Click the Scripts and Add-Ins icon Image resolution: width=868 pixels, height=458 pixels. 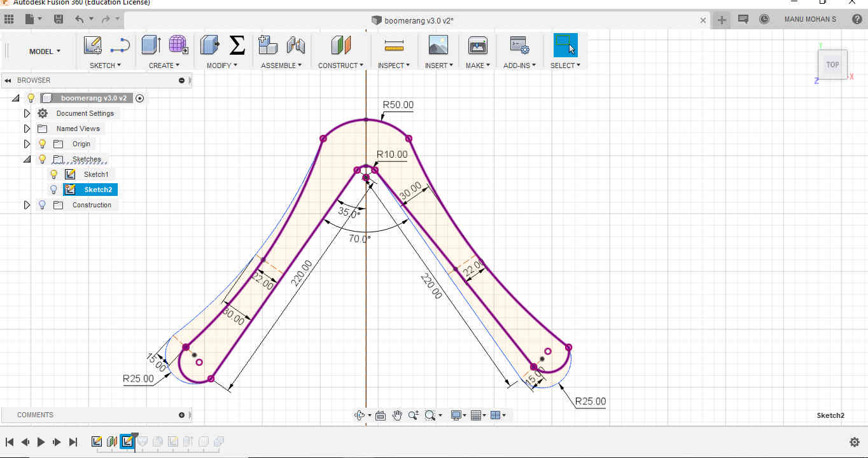point(519,45)
